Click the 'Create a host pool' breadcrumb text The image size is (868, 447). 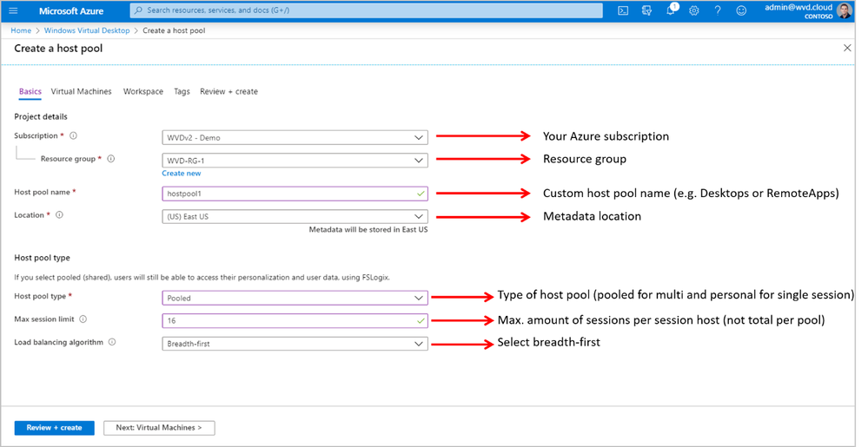tap(174, 30)
